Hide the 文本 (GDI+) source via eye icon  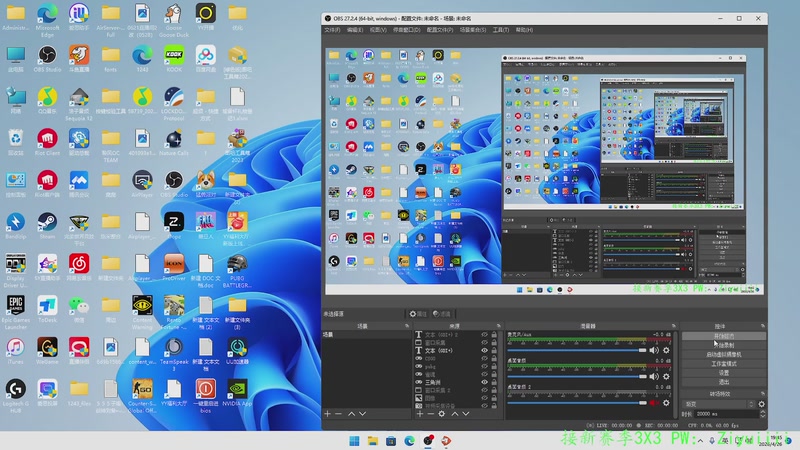tap(484, 351)
